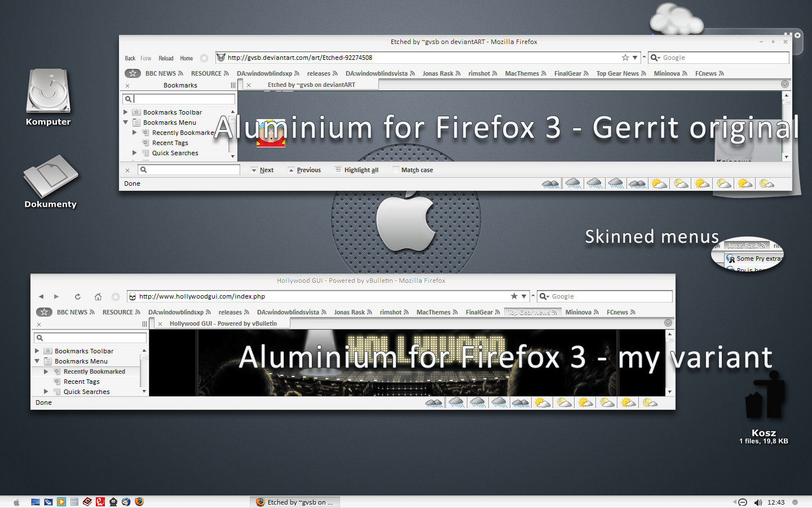The image size is (812, 508).
Task: Open MacThemes feed in deviantART window
Action: [x=526, y=73]
